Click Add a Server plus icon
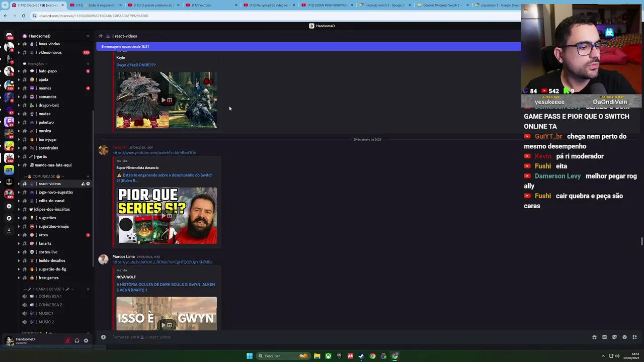The width and height of the screenshot is (644, 362). tap(9, 206)
